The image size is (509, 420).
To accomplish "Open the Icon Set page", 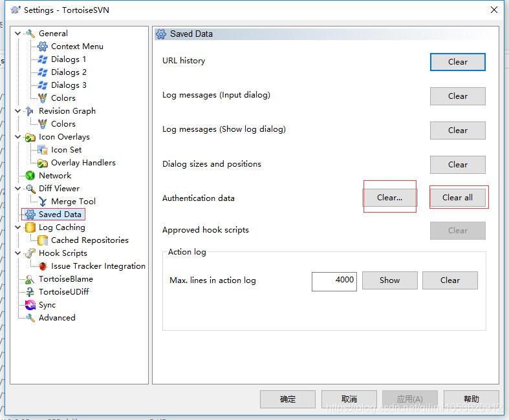I will click(66, 150).
